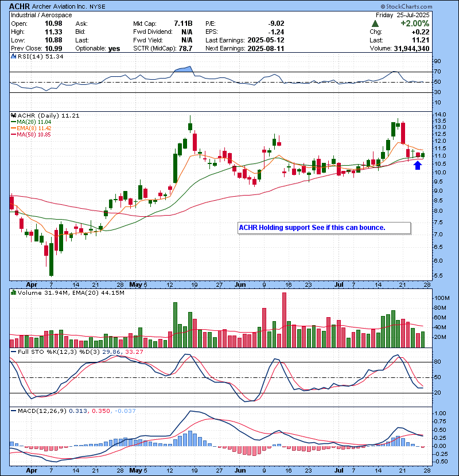The image size is (459, 476).
Task: Click the MA(50) 10.85 legend entry
Action: (x=31, y=135)
